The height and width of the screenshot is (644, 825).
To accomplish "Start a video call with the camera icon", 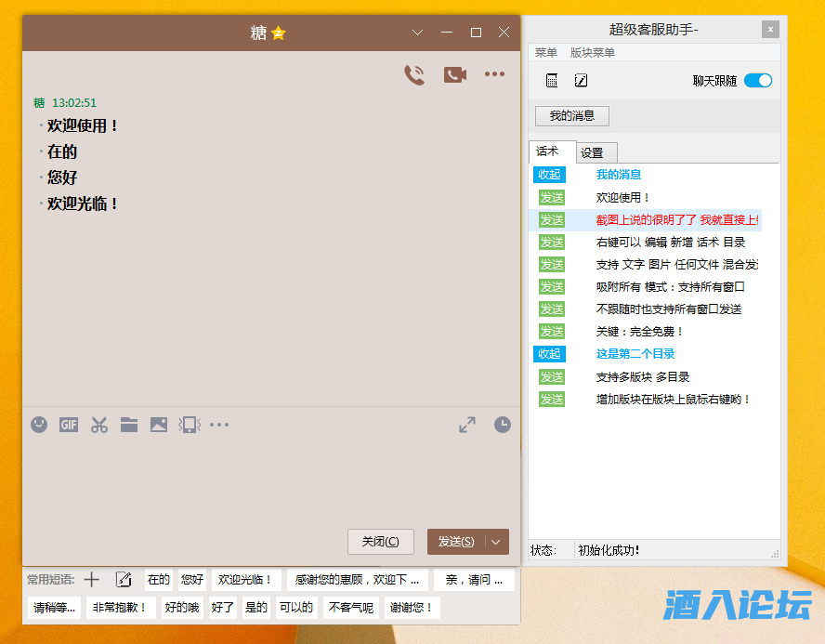I will 454,75.
